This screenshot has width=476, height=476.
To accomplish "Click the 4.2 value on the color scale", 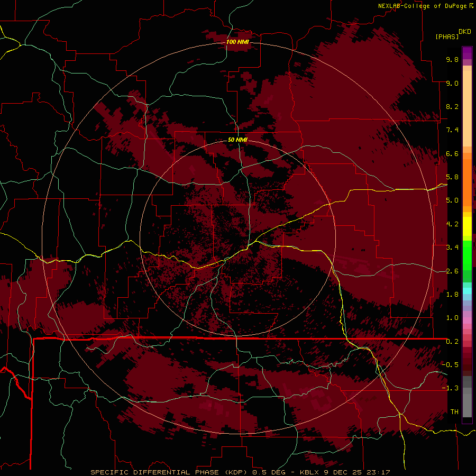I will click(x=452, y=224).
